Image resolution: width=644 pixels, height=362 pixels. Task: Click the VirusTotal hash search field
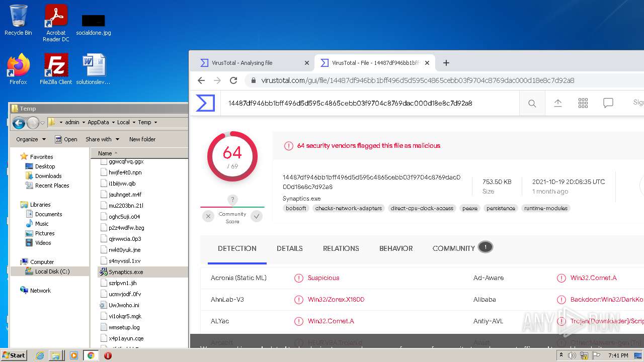pyautogui.click(x=370, y=103)
